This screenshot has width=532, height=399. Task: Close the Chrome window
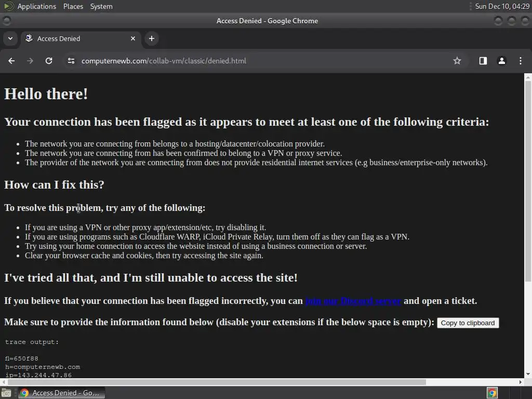[x=525, y=21]
